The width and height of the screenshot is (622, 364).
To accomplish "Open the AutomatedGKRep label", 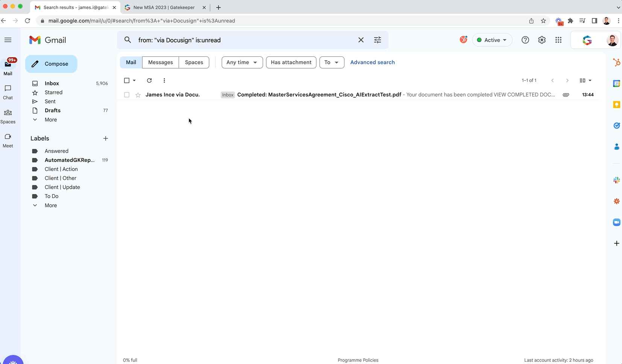I will pyautogui.click(x=70, y=160).
